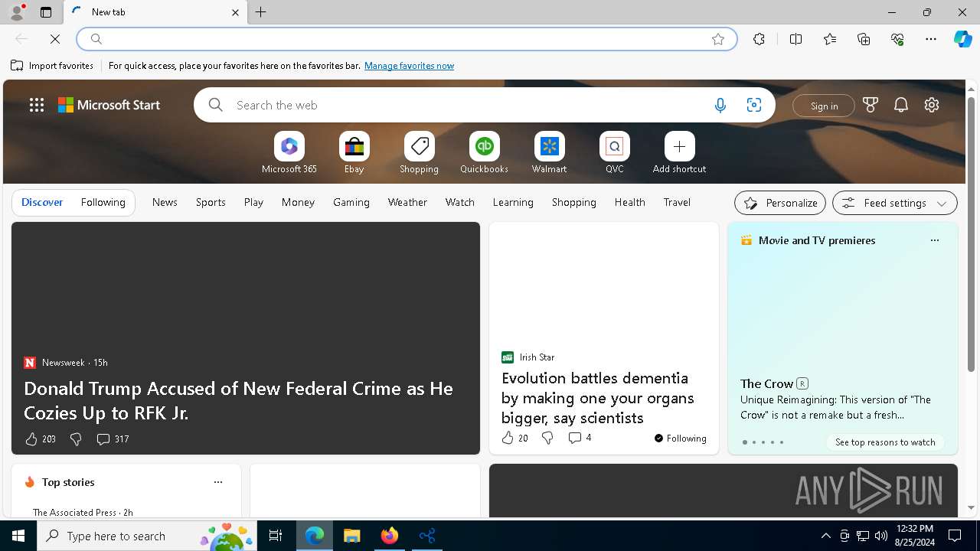Screen dimensions: 980x551
Task: Open the Copilot sidebar icon
Action: tap(962, 39)
